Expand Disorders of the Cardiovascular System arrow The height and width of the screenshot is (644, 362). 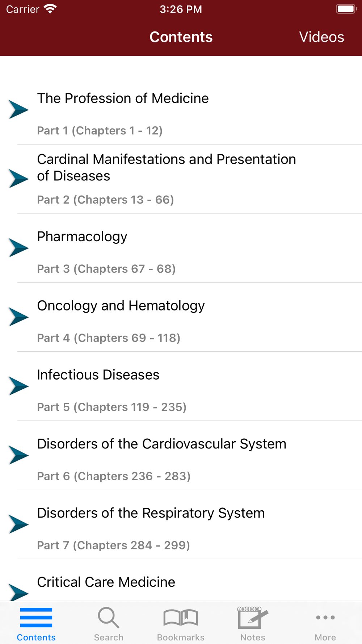tap(18, 455)
